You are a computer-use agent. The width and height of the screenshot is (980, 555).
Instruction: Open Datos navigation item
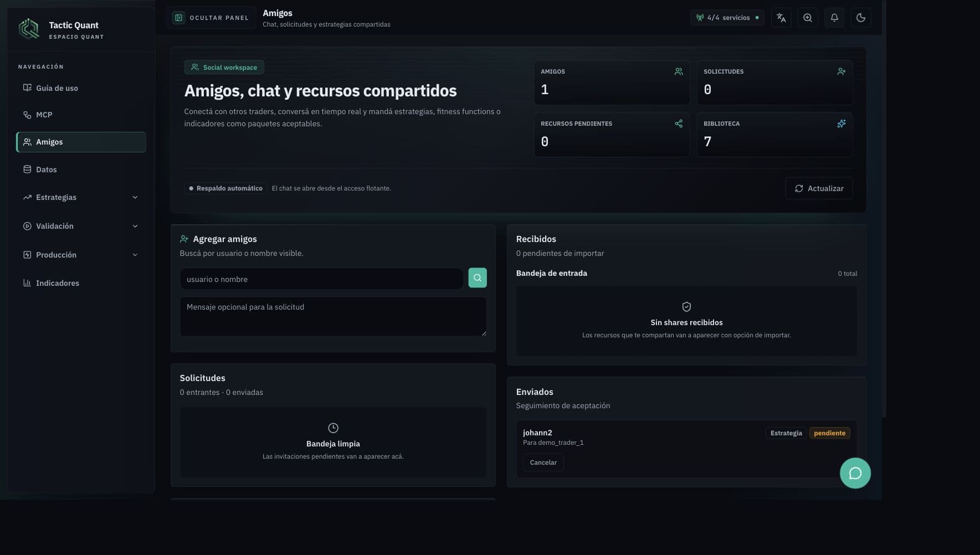81,169
